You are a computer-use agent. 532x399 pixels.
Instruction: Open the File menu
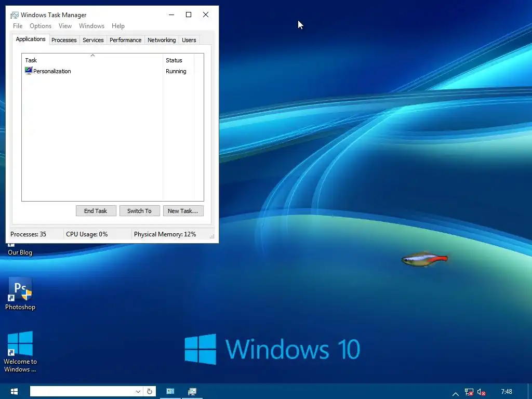[x=18, y=26]
